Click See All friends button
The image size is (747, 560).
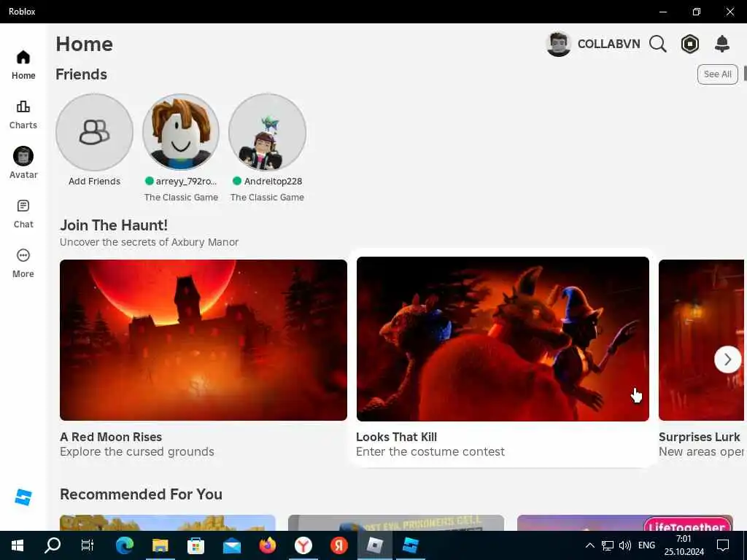click(x=718, y=74)
